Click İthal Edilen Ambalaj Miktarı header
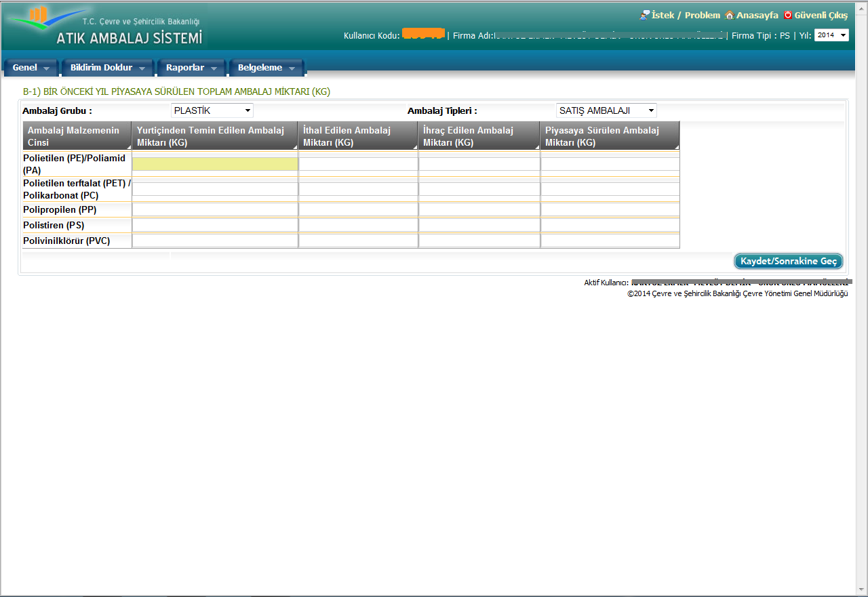This screenshot has height=597, width=868. (358, 136)
